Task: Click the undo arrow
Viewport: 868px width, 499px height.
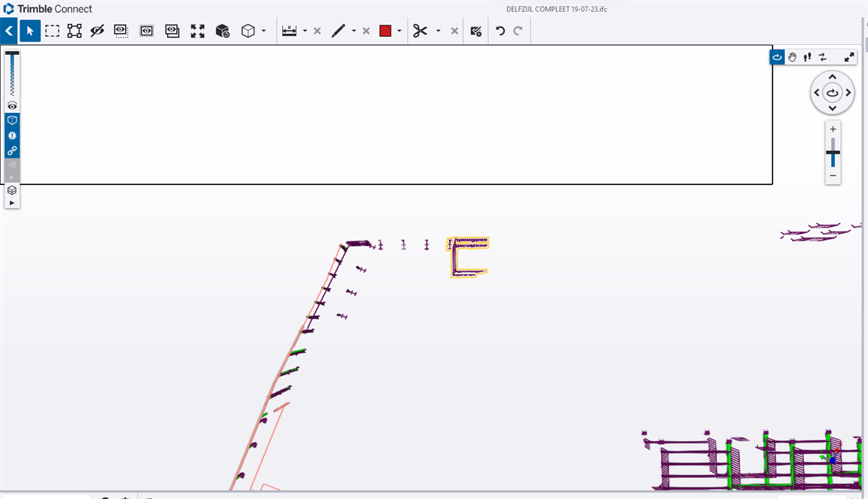Action: [501, 31]
